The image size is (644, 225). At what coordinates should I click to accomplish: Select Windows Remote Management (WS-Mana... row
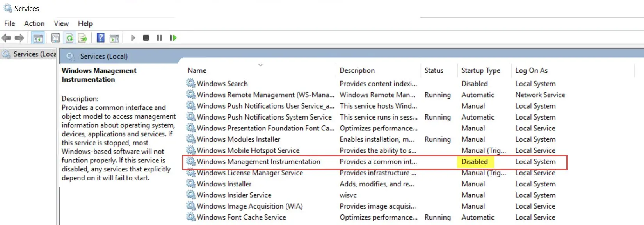click(x=375, y=95)
